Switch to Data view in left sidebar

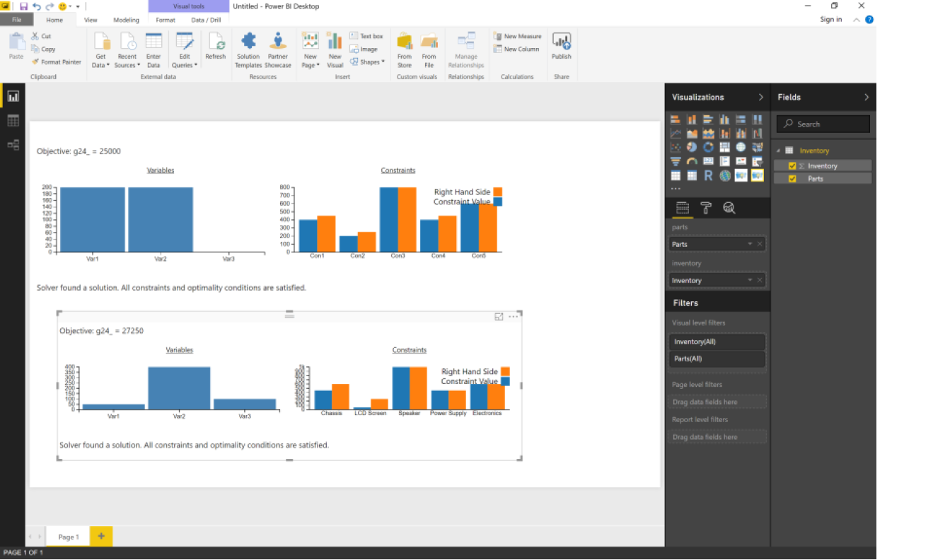pos(13,121)
